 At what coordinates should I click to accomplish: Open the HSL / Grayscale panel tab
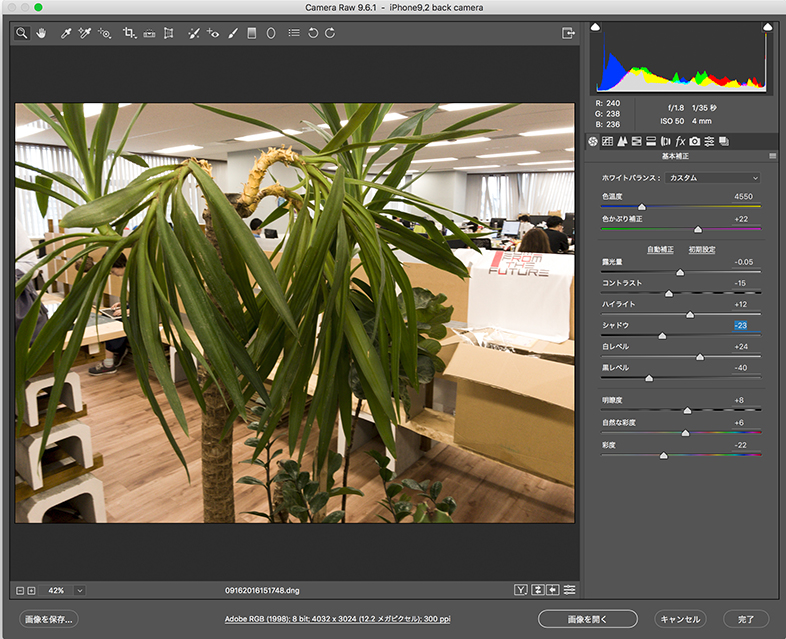[x=637, y=141]
